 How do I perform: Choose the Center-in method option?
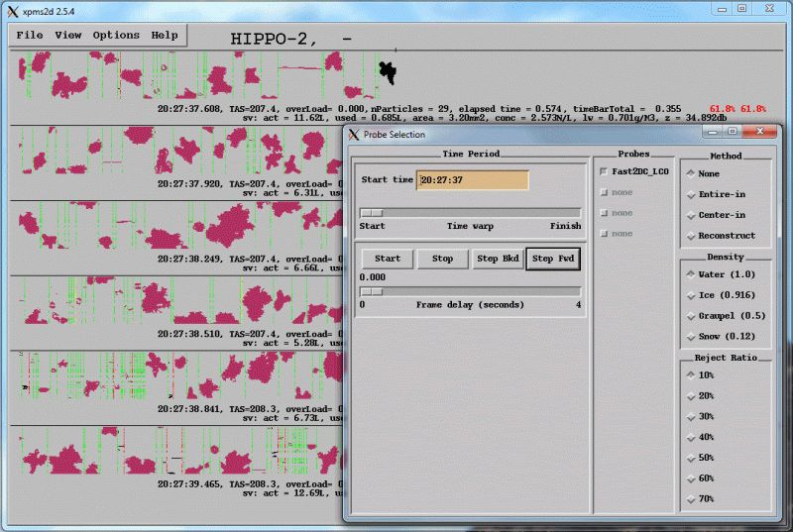(689, 215)
